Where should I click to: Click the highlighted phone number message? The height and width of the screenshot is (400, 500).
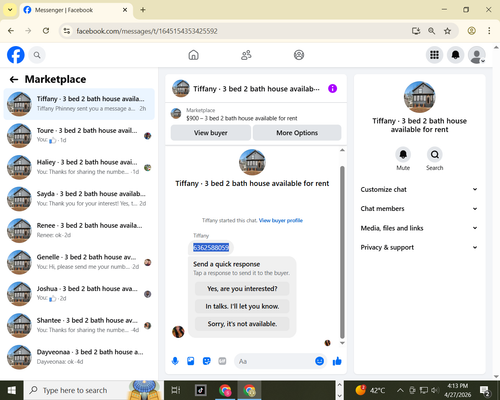tap(211, 247)
